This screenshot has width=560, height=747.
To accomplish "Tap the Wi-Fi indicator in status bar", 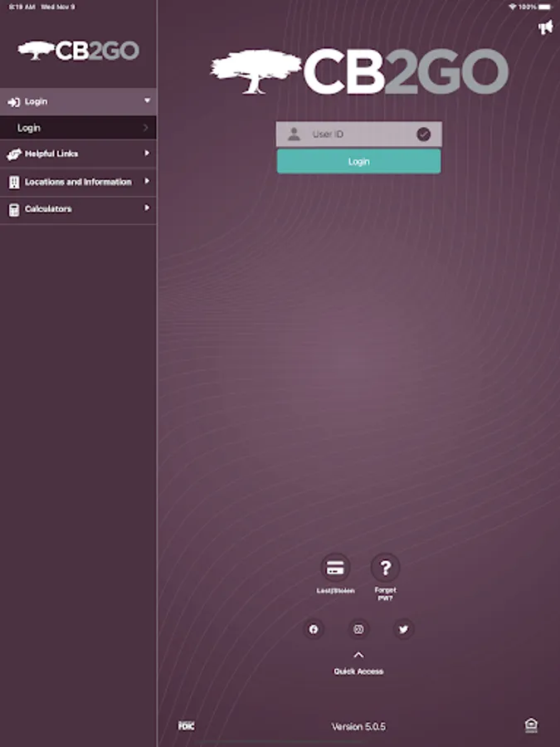I will 513,7.
